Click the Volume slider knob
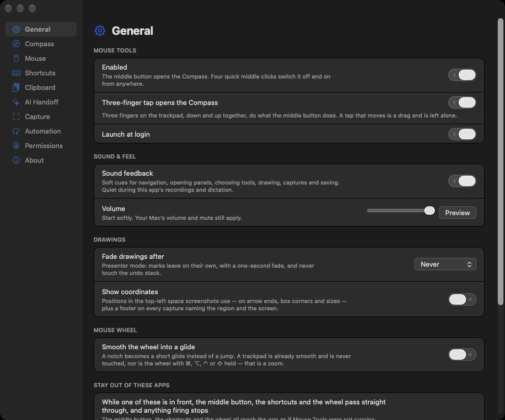Image resolution: width=505 pixels, height=420 pixels. pos(429,211)
